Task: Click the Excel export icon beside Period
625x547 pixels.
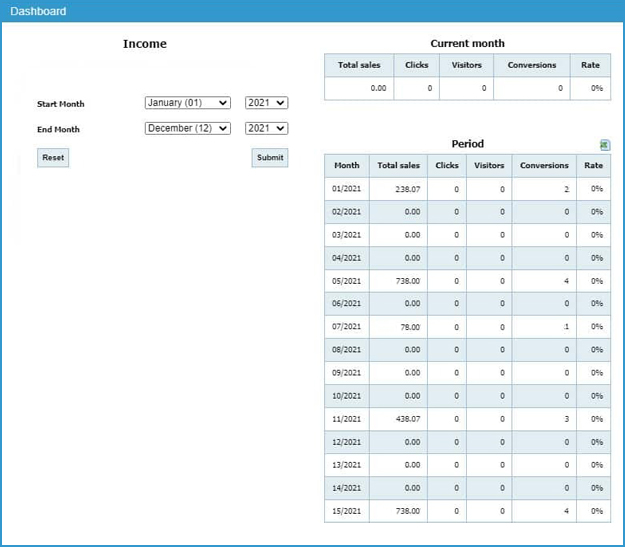Action: [x=605, y=145]
